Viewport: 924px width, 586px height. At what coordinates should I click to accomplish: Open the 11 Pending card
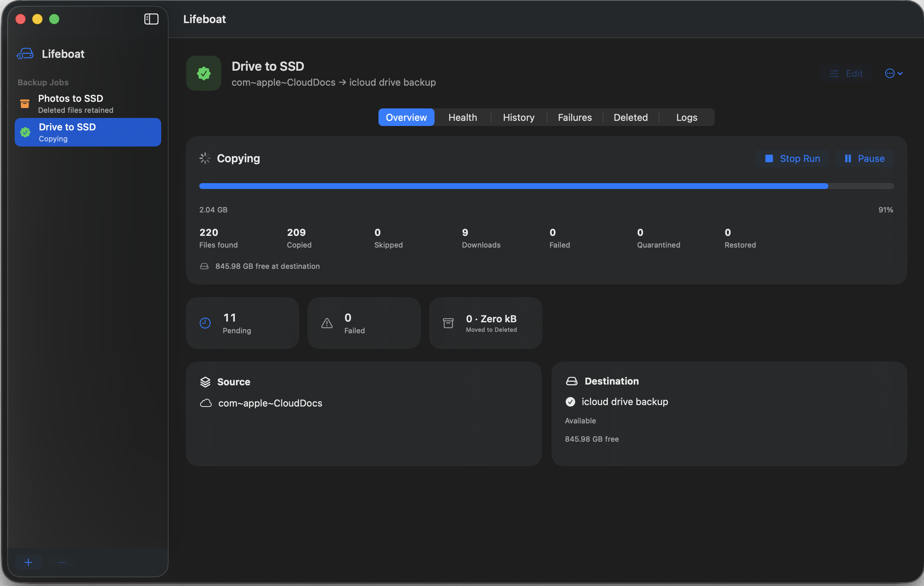tap(243, 323)
